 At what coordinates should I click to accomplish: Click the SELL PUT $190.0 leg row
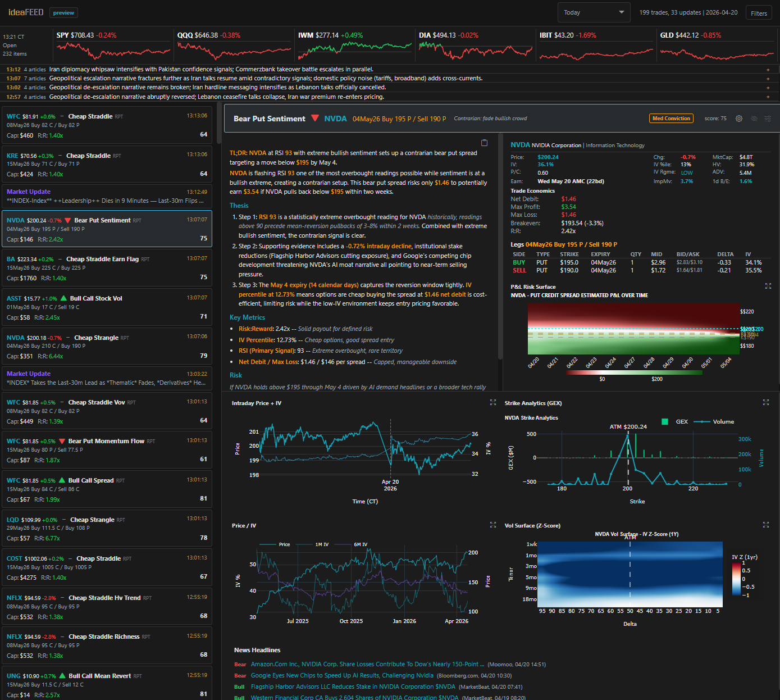[637, 270]
